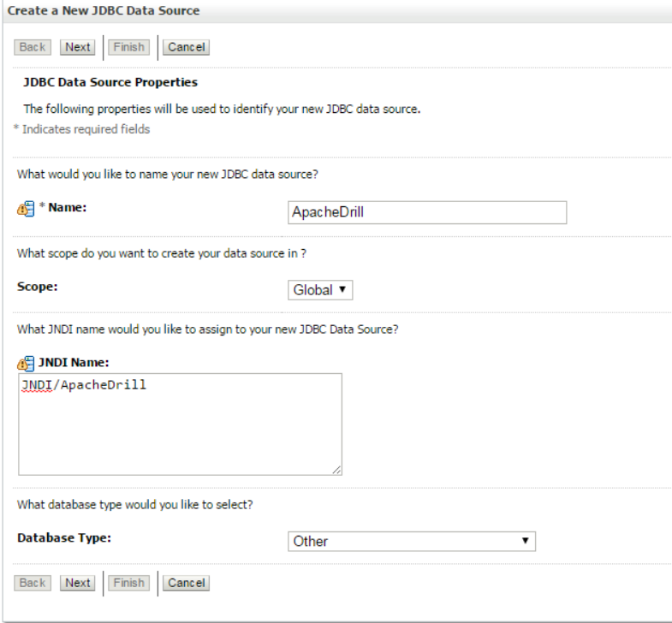Click the bottom Cancel button
The image size is (672, 623).
pos(186,583)
